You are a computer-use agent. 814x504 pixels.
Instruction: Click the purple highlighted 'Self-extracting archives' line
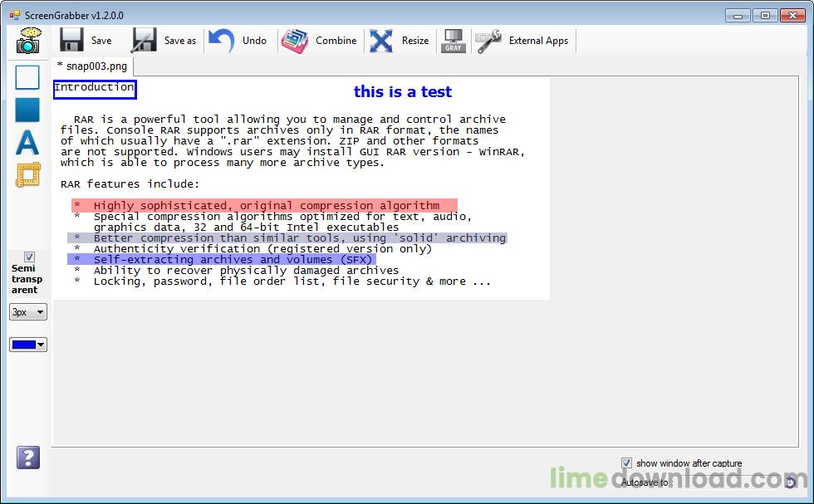222,260
